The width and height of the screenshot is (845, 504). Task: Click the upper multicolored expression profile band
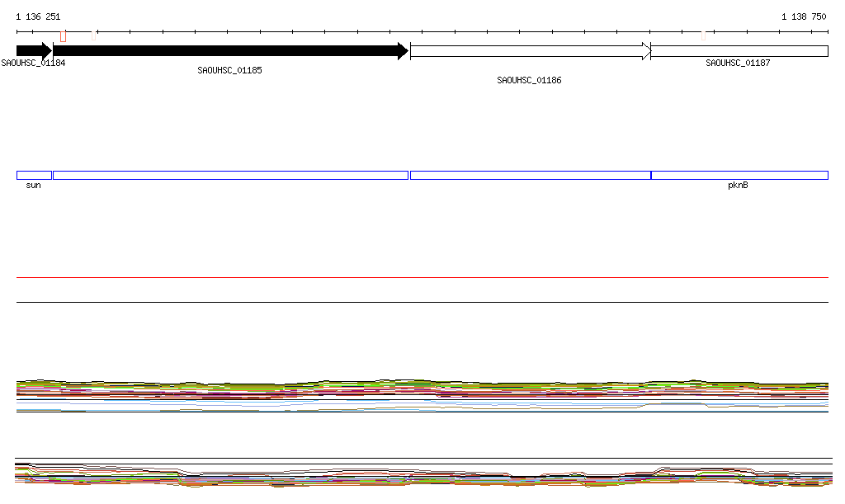422,396
